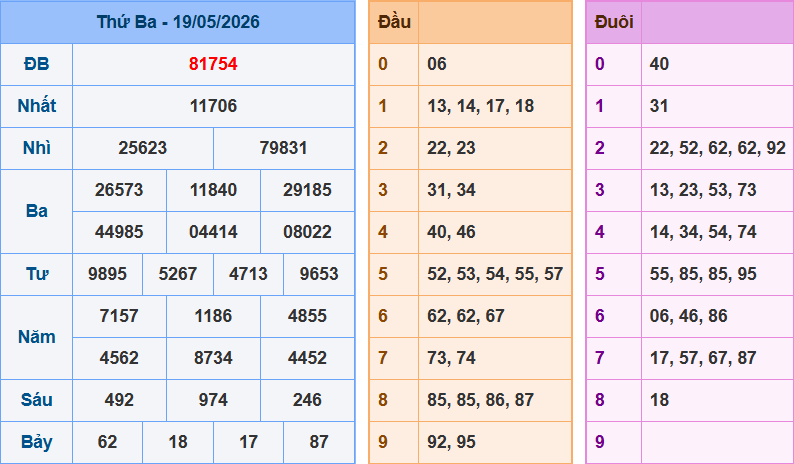This screenshot has width=794, height=464.
Task: Select the ĐB prize number 81754
Action: point(213,64)
